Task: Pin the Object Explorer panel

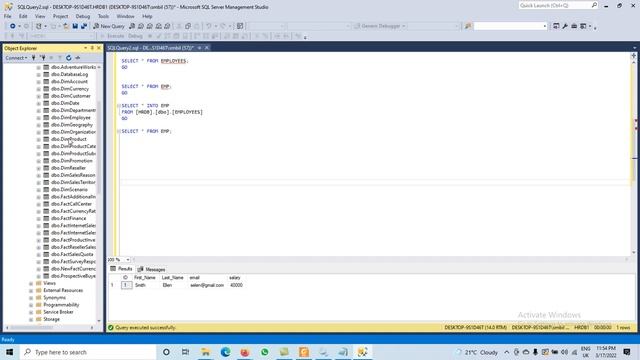Action: click(x=92, y=48)
